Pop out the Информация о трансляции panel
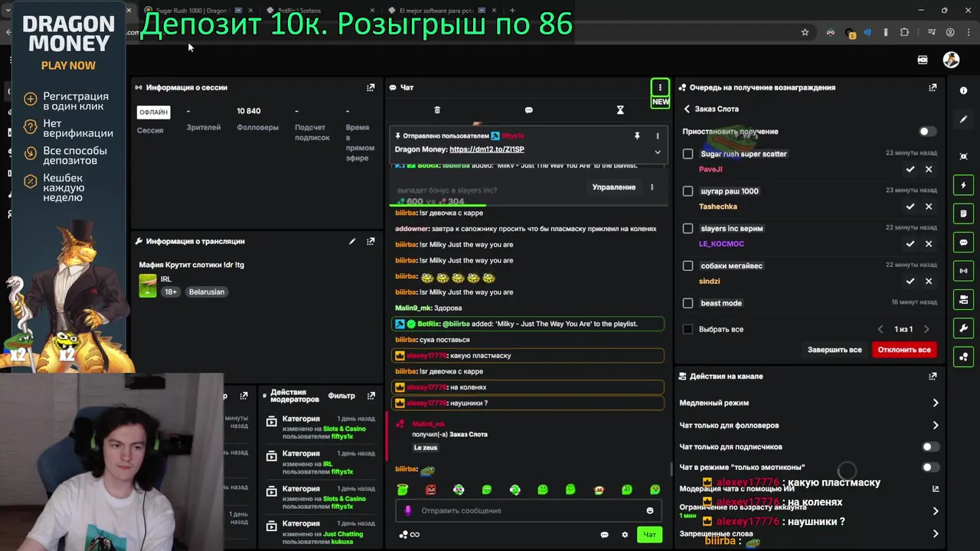This screenshot has height=551, width=980. tap(371, 241)
